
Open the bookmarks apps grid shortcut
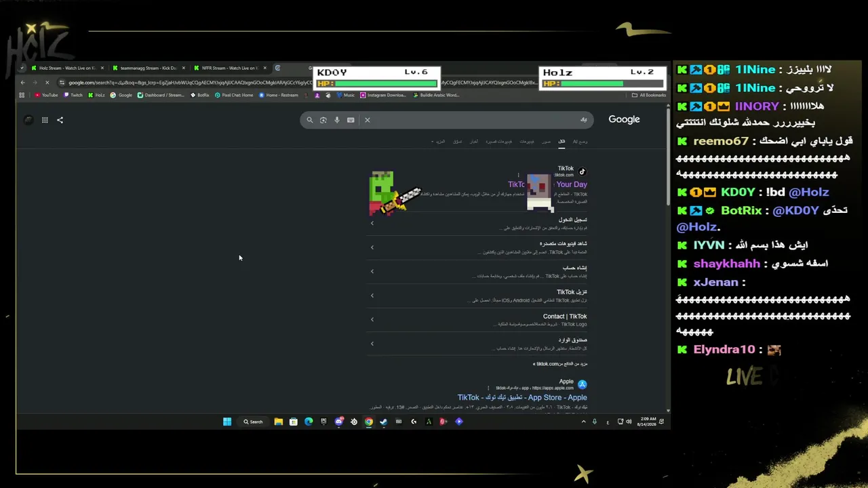pyautogui.click(x=22, y=95)
